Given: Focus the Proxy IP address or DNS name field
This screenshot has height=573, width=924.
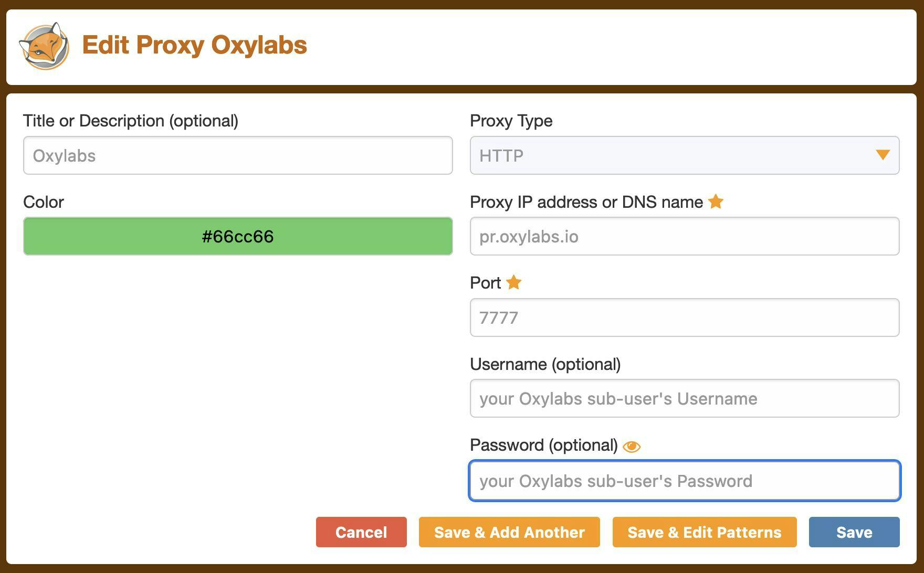Looking at the screenshot, I should click(684, 236).
